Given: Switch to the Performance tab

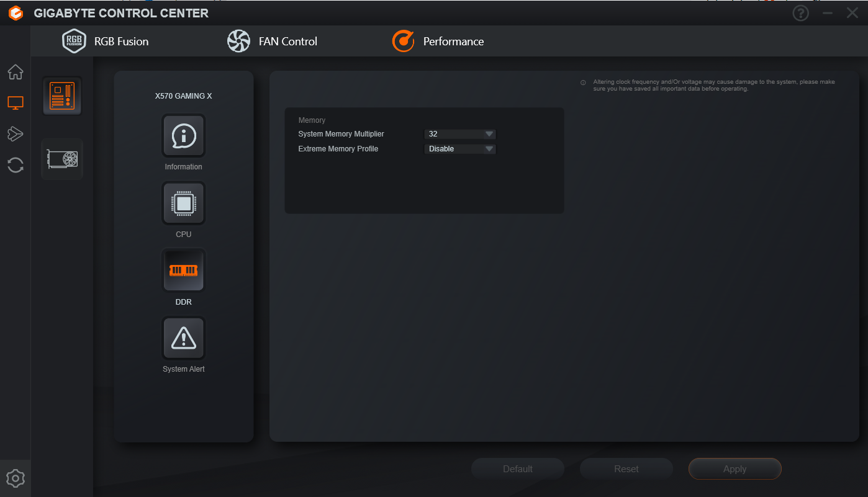Looking at the screenshot, I should 438,42.
